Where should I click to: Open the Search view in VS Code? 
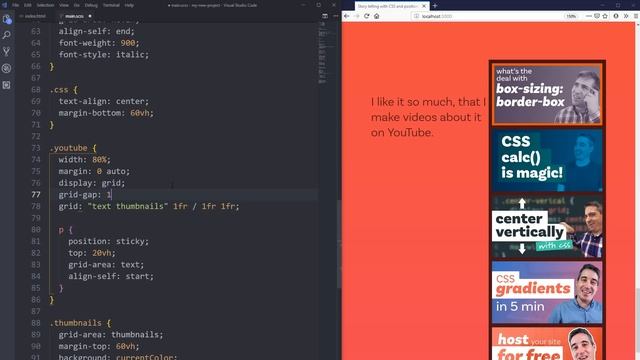7,35
